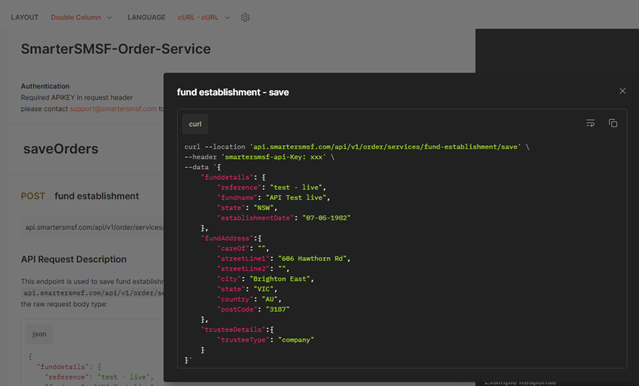Click the "trusteeDetails" key
The width and height of the screenshot is (639, 386).
click(233, 330)
